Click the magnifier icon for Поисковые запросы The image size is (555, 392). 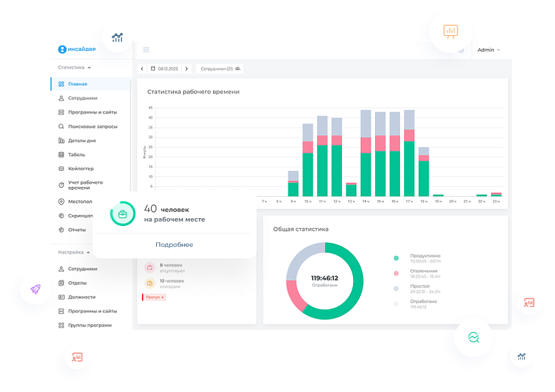(61, 126)
